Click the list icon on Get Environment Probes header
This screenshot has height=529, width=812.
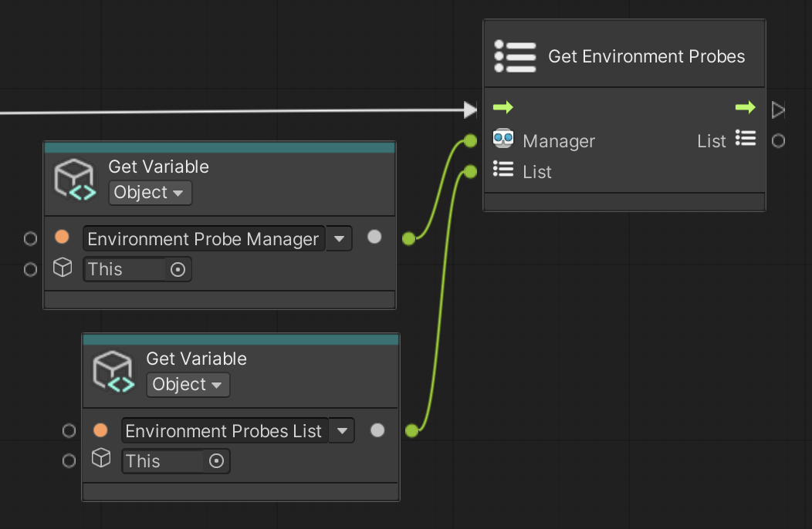(515, 56)
